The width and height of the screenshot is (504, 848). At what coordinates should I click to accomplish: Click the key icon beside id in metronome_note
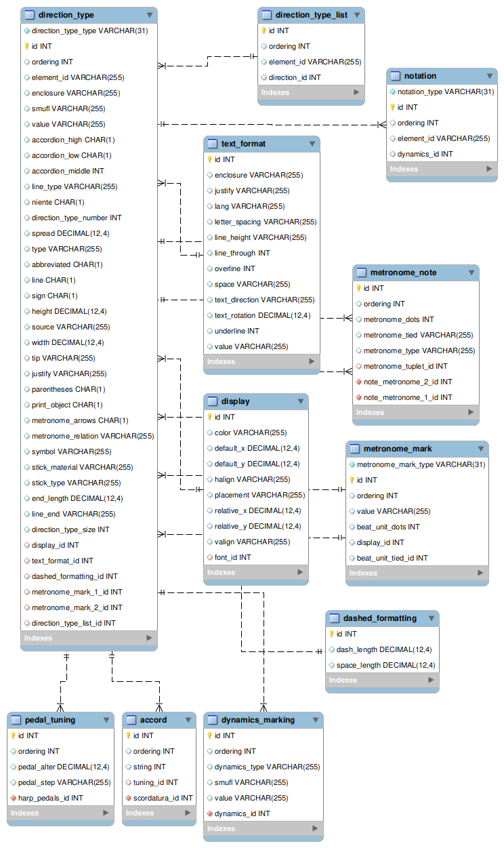coord(358,288)
